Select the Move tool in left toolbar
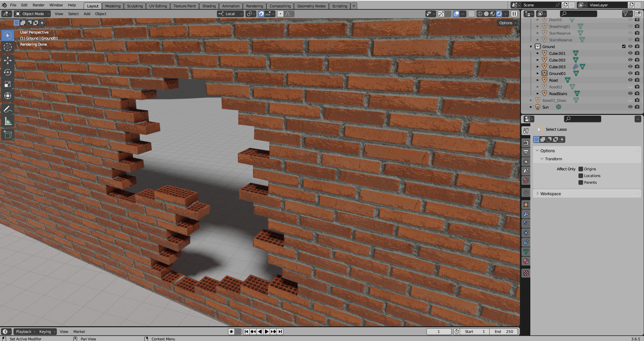The width and height of the screenshot is (644, 341). (7, 60)
